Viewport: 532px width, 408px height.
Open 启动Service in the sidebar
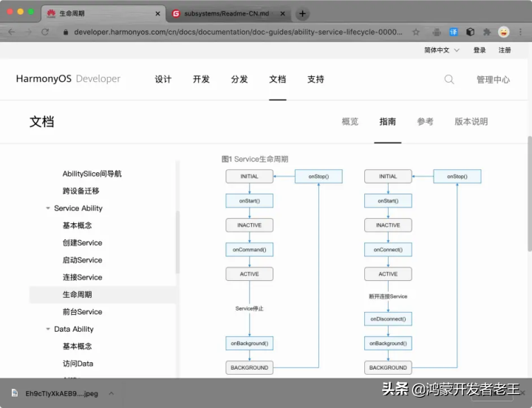point(82,260)
